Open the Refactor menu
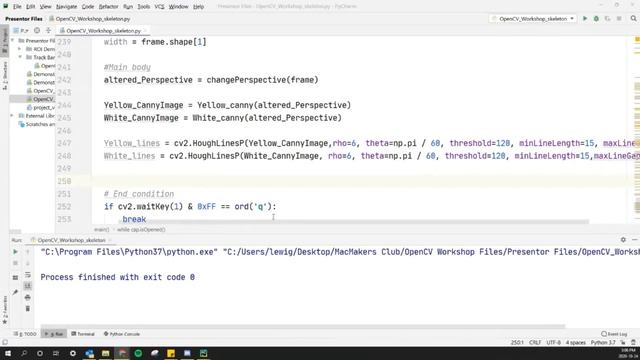 109,7
